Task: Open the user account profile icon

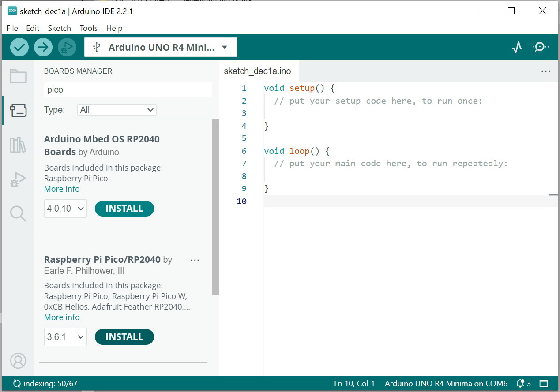Action: click(18, 361)
